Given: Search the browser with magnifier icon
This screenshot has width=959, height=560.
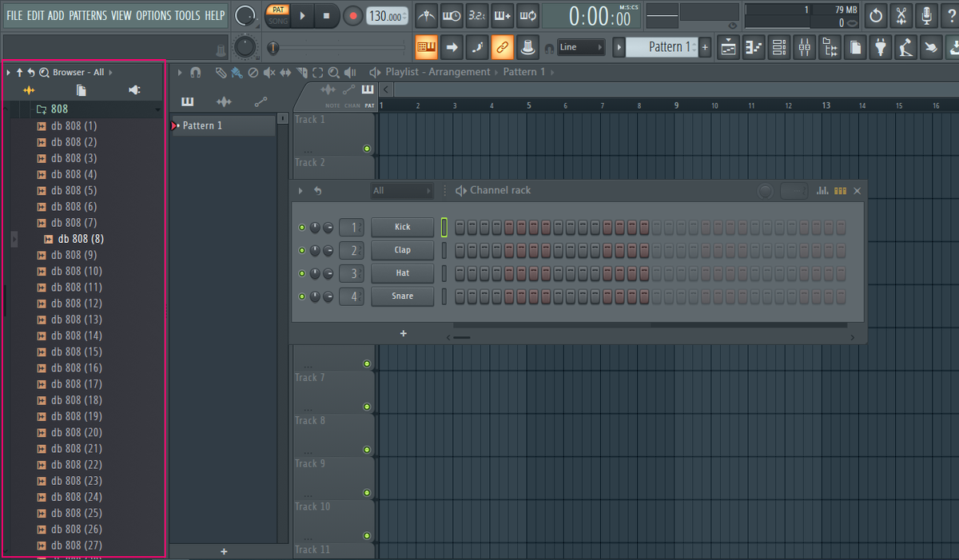Looking at the screenshot, I should click(44, 72).
